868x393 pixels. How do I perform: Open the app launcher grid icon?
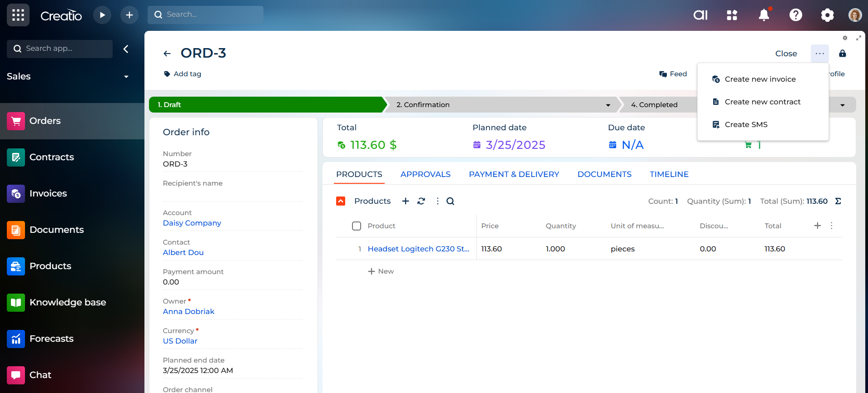pos(18,15)
